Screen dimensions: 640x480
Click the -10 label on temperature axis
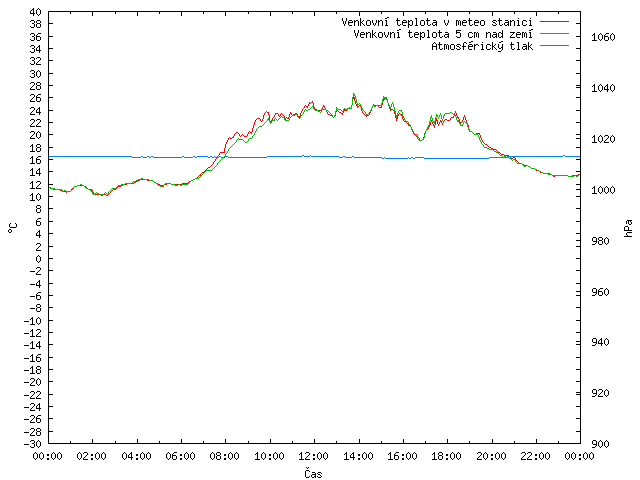point(33,320)
